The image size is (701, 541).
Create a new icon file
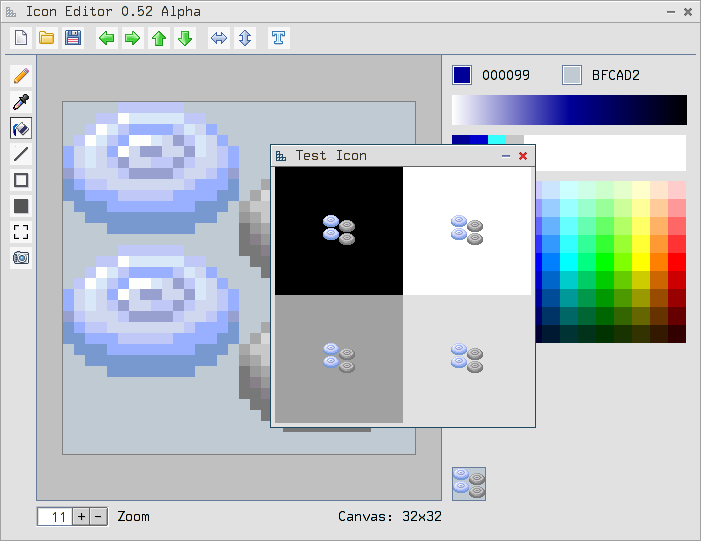tap(20, 38)
